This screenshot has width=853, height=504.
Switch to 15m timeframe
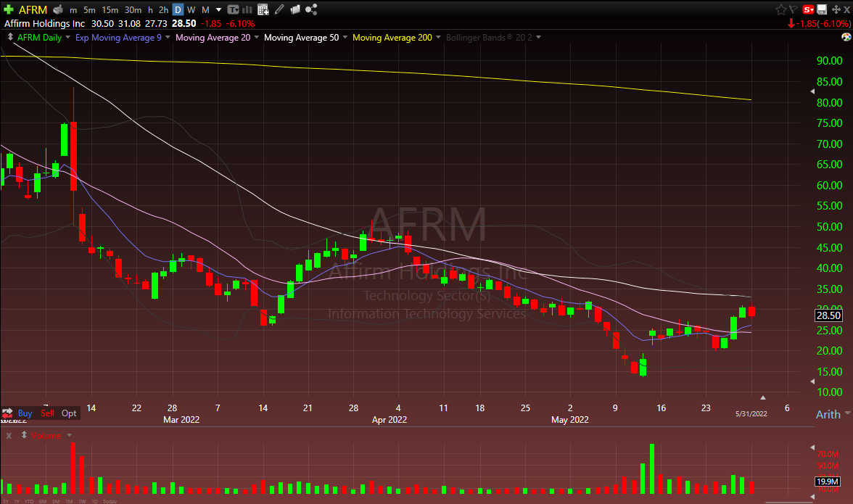tap(110, 9)
